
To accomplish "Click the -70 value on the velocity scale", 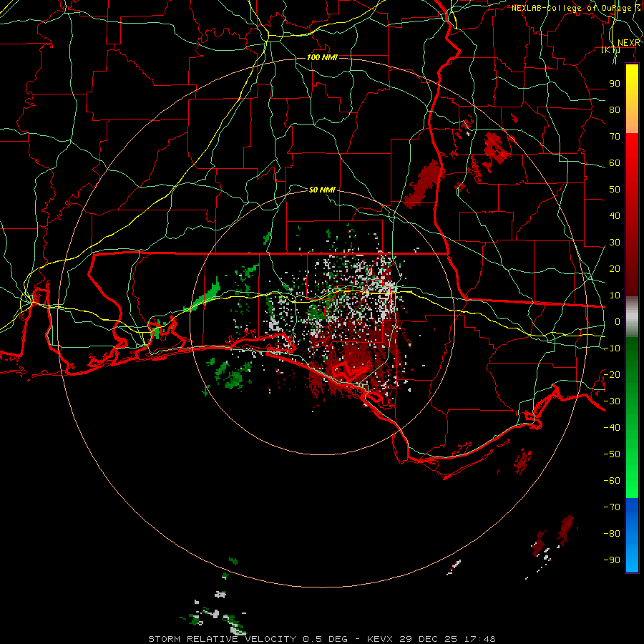I will point(612,507).
